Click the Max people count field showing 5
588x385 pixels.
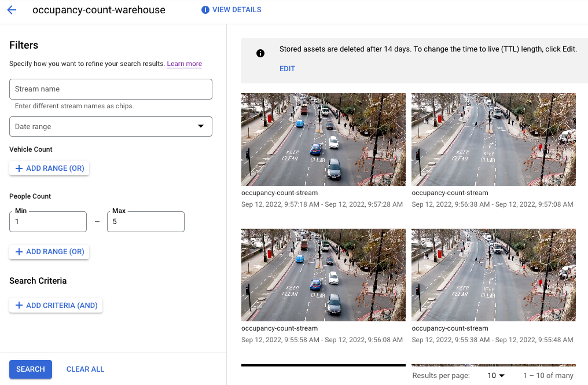pyautogui.click(x=145, y=222)
